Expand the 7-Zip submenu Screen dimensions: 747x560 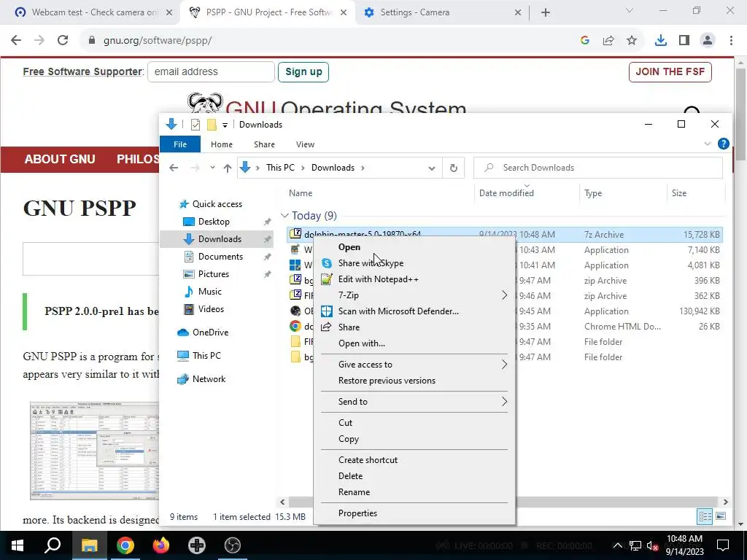[x=414, y=295]
